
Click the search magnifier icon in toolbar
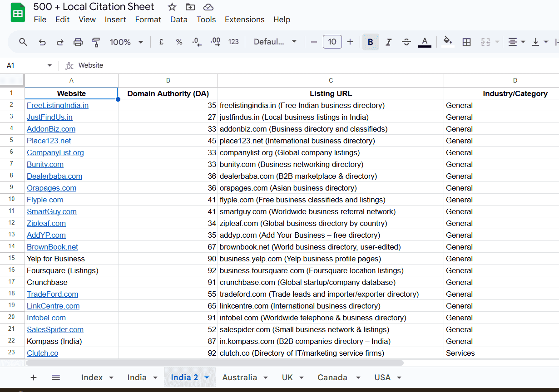[x=23, y=42]
